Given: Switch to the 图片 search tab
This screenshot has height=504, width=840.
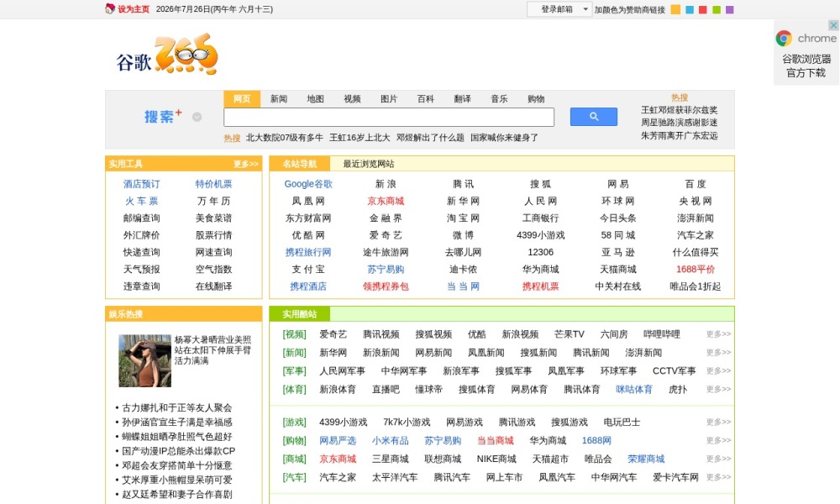Looking at the screenshot, I should pyautogui.click(x=389, y=98).
